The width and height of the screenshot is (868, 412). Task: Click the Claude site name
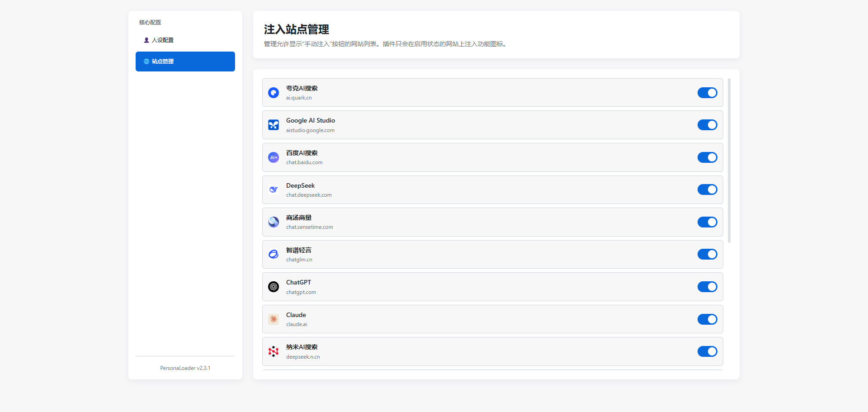click(x=296, y=315)
